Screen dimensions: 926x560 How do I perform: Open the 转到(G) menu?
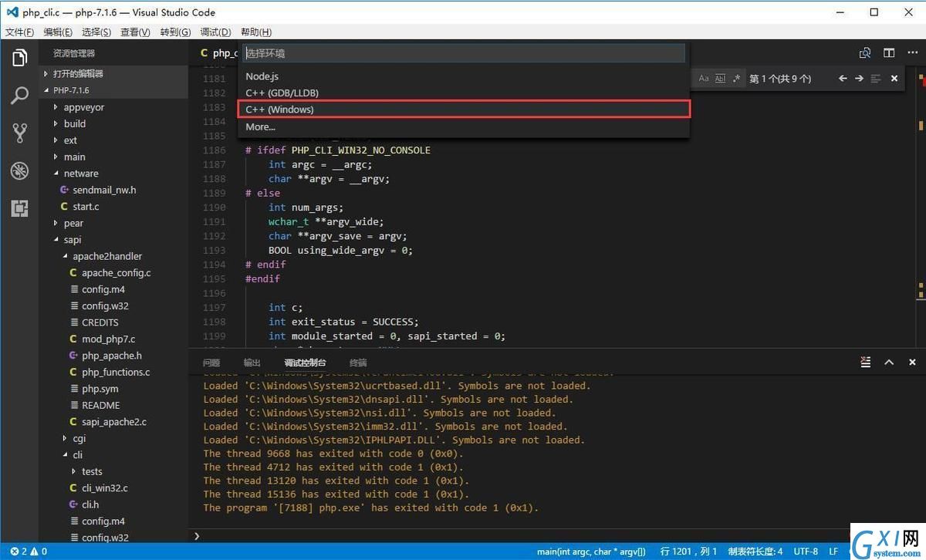(x=175, y=32)
